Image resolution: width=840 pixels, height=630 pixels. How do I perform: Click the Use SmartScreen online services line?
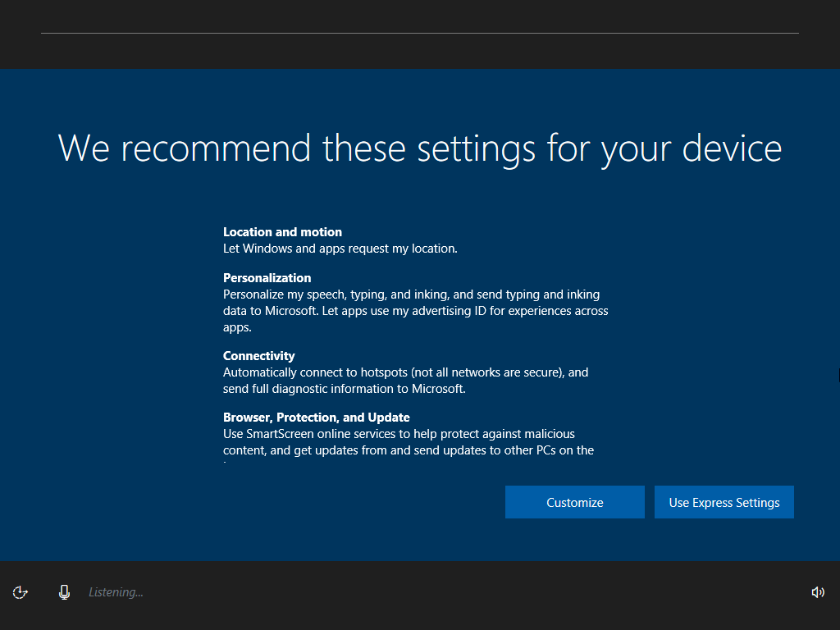[x=399, y=434]
